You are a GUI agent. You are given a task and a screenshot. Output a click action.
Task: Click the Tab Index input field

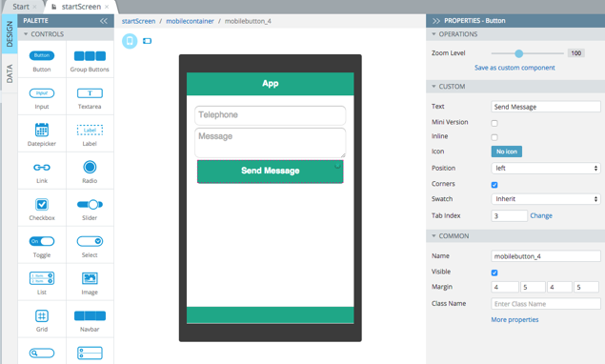[510, 215]
